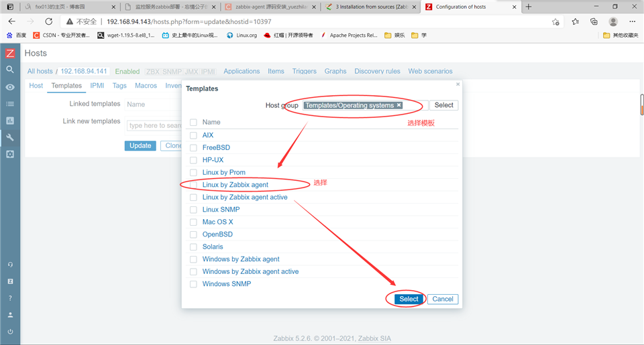The image size is (644, 345).
Task: Open the Web scenarios link
Action: coord(430,71)
